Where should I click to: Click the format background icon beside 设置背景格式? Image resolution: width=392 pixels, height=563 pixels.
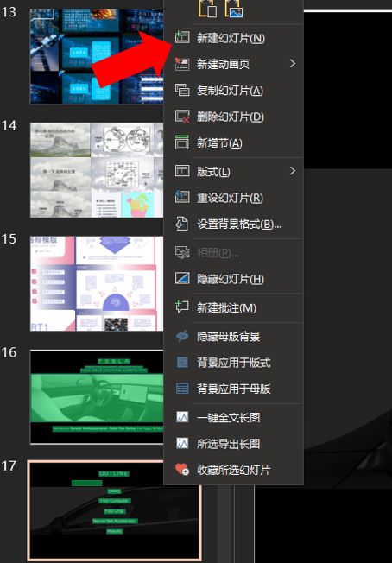point(182,224)
